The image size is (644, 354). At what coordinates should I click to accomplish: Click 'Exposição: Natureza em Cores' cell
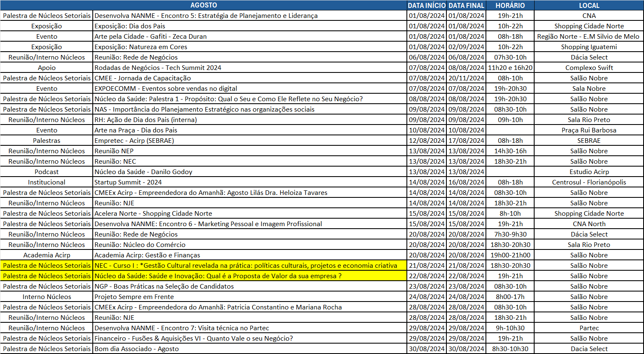click(250, 47)
